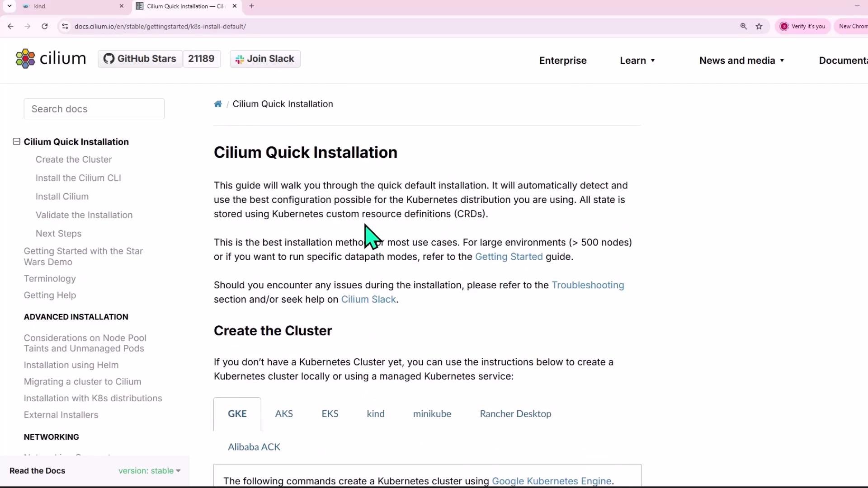The width and height of the screenshot is (868, 488).
Task: Select the AKS tab
Action: pos(284,414)
